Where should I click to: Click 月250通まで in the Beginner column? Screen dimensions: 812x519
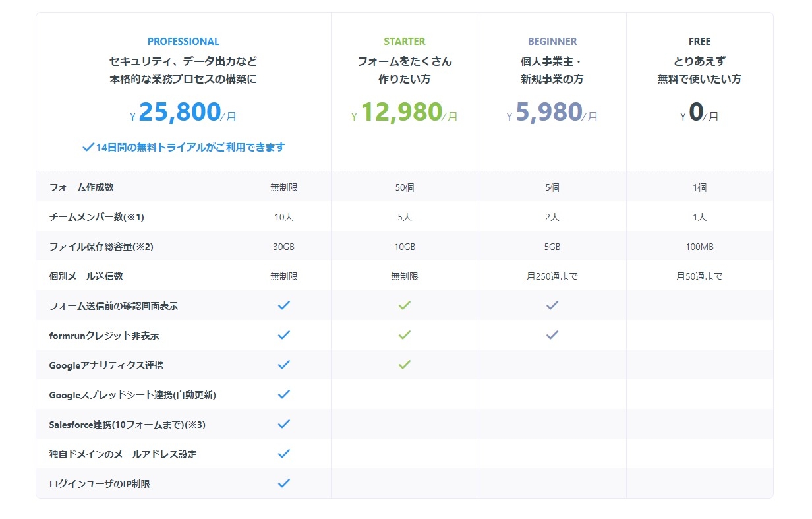(552, 276)
